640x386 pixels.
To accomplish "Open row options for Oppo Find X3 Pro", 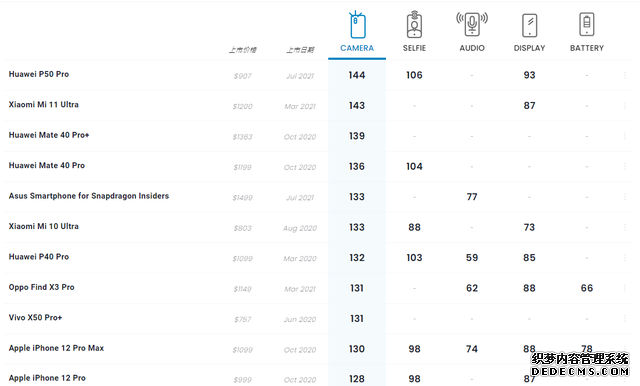I will pos(624,288).
